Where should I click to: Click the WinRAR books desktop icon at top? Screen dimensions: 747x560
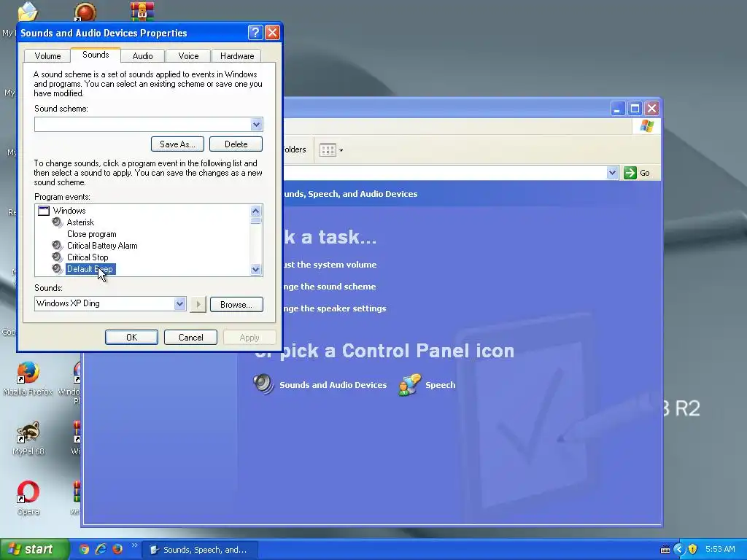[x=142, y=12]
